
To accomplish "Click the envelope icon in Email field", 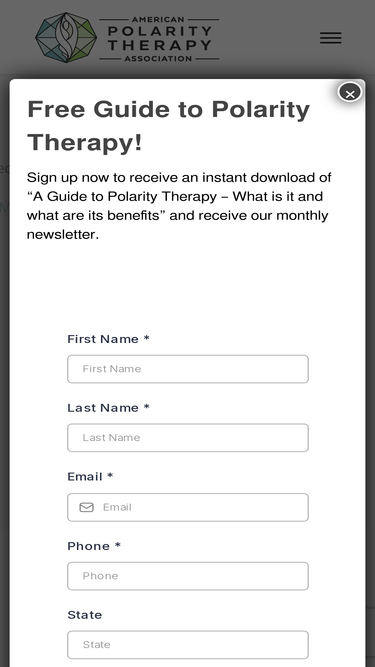I will [x=87, y=507].
